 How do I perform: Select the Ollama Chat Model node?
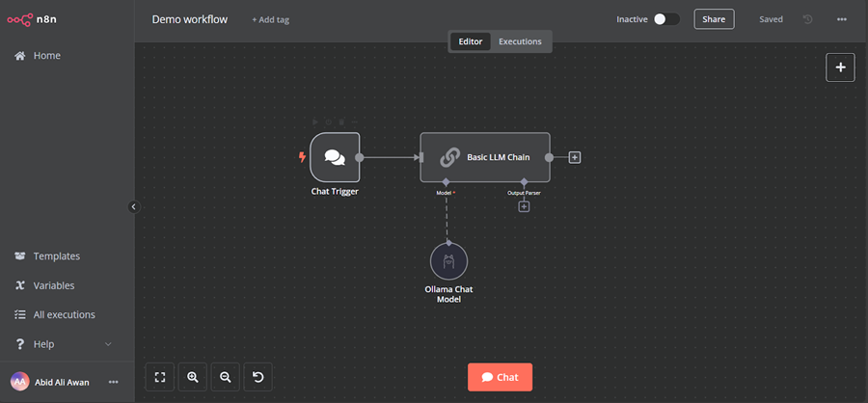tap(448, 261)
